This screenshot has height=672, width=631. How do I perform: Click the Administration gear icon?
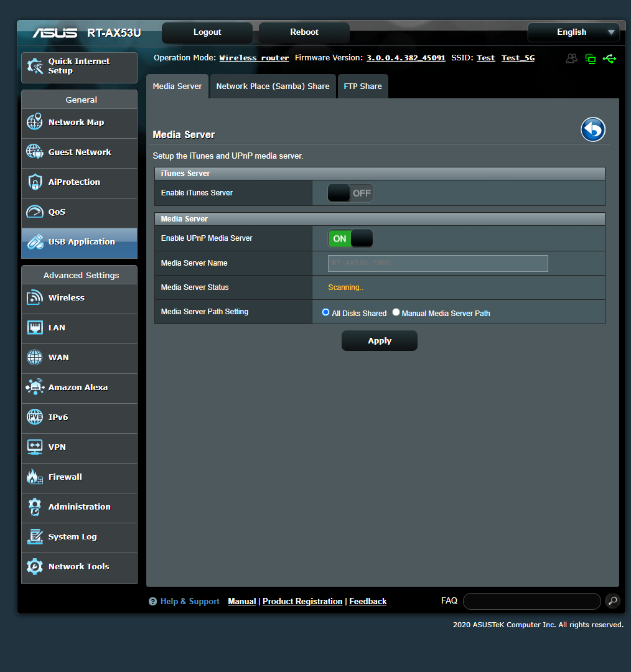[x=35, y=506]
